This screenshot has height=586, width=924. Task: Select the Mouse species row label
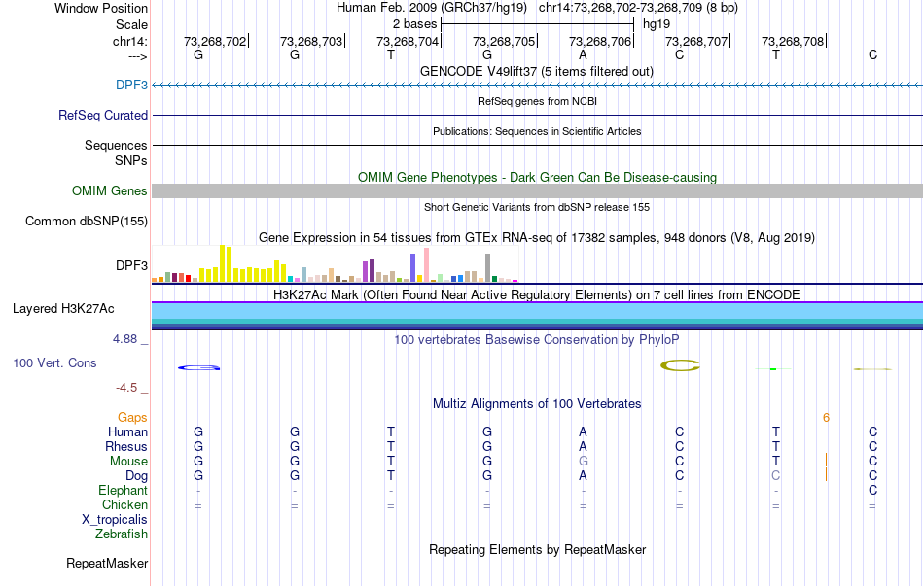[x=127, y=462]
